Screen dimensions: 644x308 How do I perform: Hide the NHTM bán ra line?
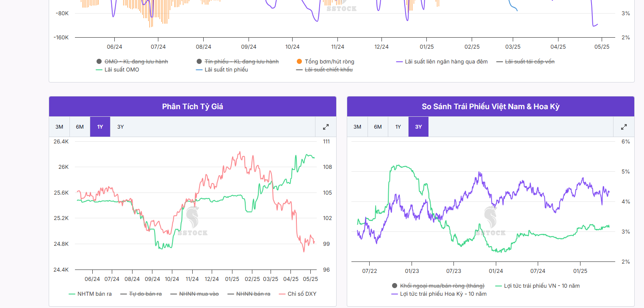(94, 294)
